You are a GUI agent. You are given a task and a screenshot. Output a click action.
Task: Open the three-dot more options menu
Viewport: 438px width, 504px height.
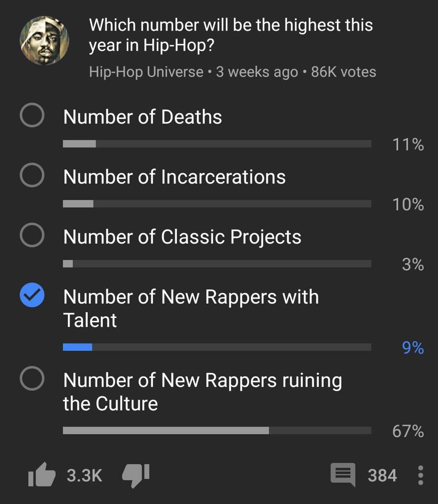[x=420, y=475]
